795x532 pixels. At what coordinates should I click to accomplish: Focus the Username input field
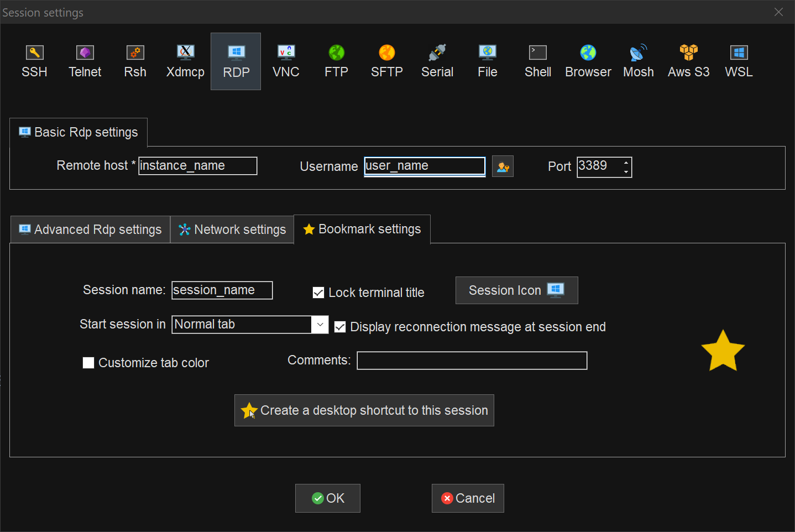coord(425,166)
